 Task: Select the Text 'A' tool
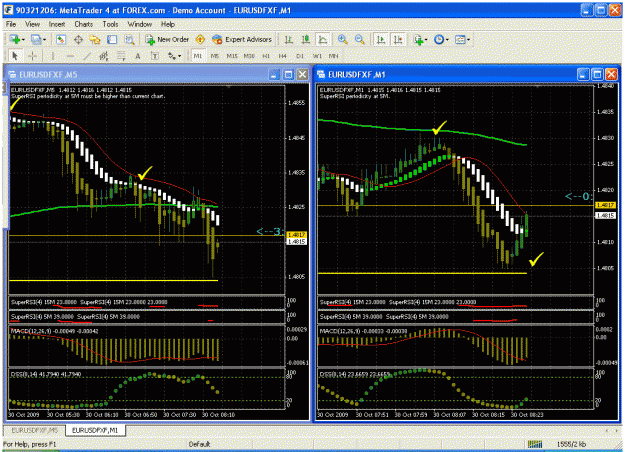pos(138,56)
